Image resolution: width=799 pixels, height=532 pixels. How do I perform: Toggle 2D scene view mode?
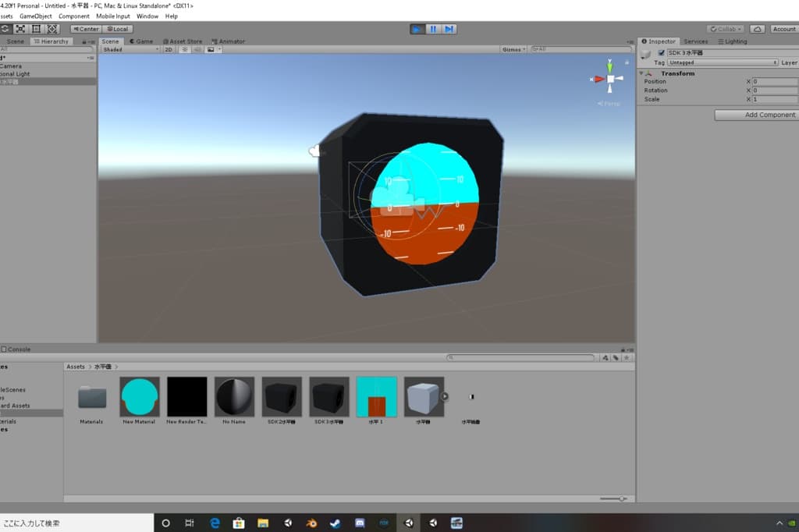(x=169, y=49)
